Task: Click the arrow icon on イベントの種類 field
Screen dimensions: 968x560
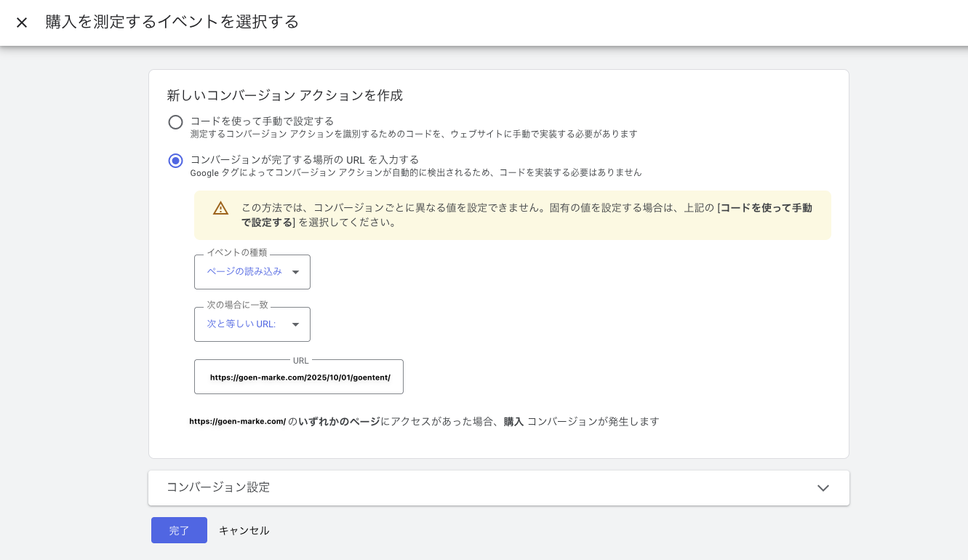Action: point(295,272)
